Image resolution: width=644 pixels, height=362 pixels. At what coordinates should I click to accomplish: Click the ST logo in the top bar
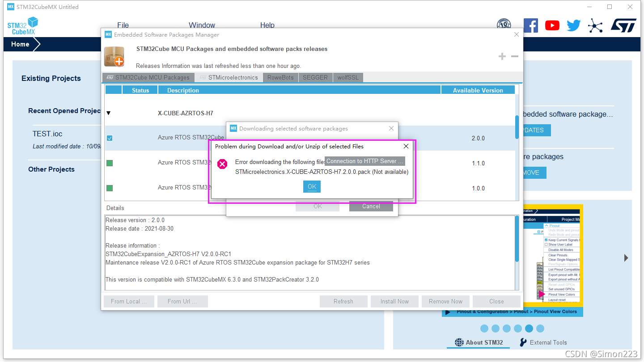623,25
